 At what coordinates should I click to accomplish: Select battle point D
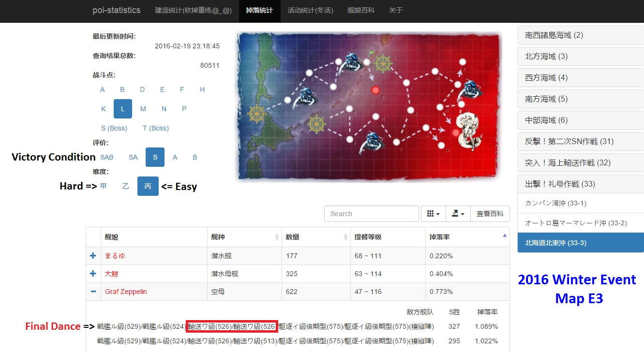[x=142, y=89]
